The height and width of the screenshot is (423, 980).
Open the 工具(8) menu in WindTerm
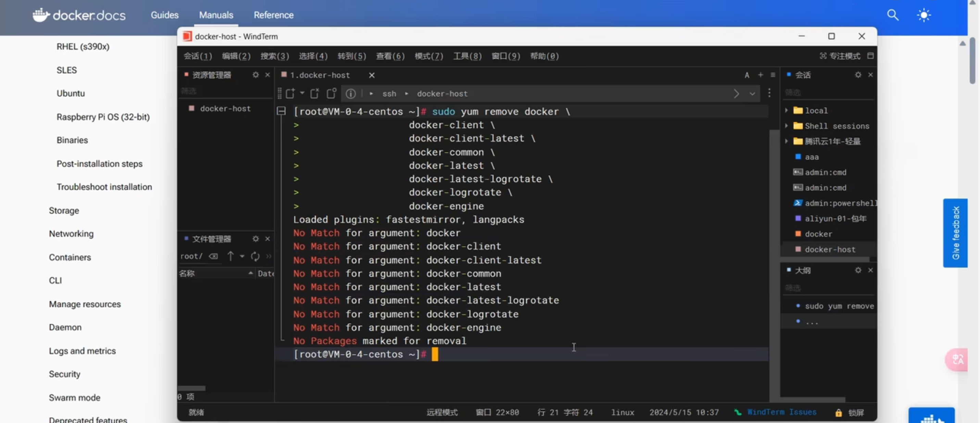click(x=467, y=56)
